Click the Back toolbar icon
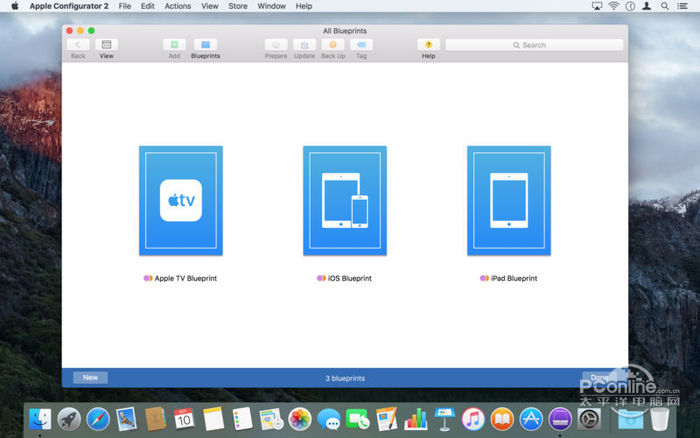Screen dimensions: 700x438 pos(77,45)
